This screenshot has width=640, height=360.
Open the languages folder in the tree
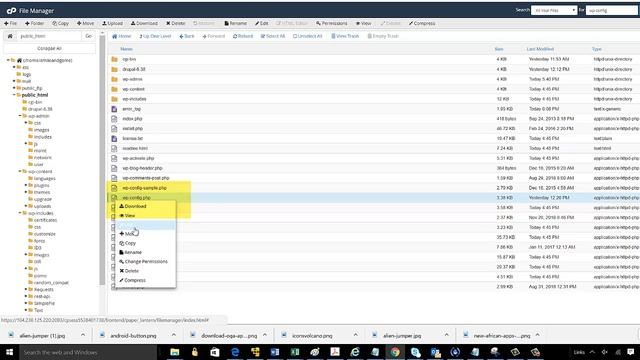[x=42, y=178]
